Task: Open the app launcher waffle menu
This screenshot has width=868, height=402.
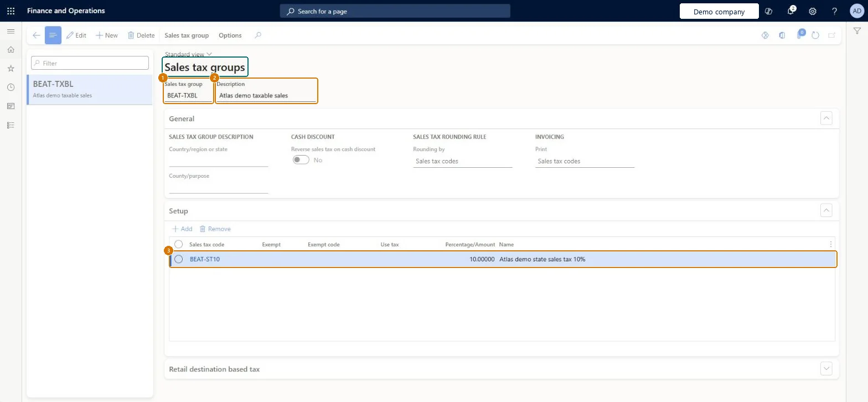Action: point(11,11)
